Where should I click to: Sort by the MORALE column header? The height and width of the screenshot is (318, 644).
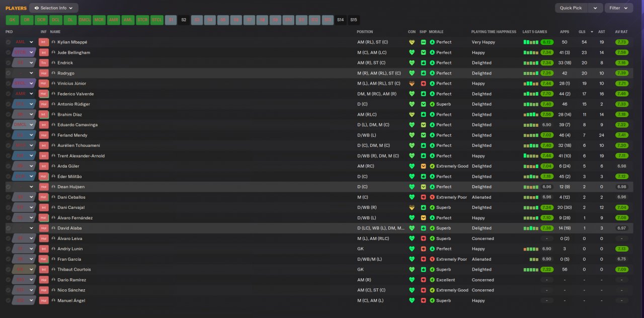[x=436, y=32]
